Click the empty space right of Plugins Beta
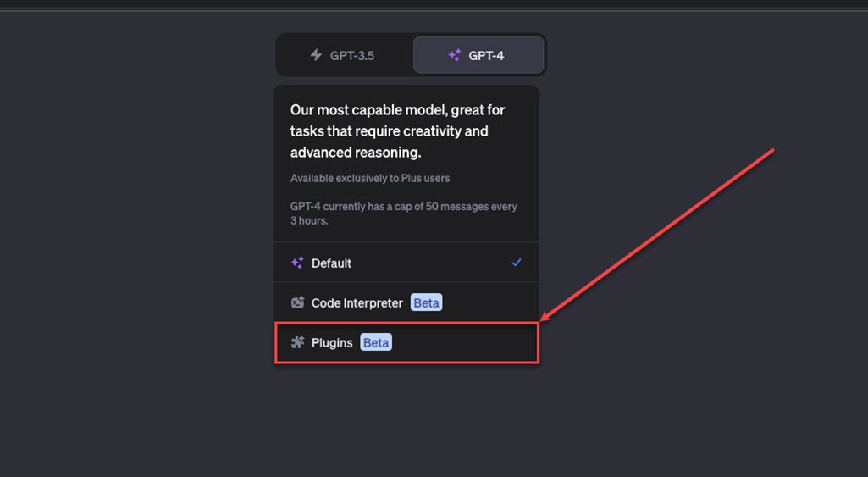The width and height of the screenshot is (868, 477). pyautogui.click(x=464, y=342)
